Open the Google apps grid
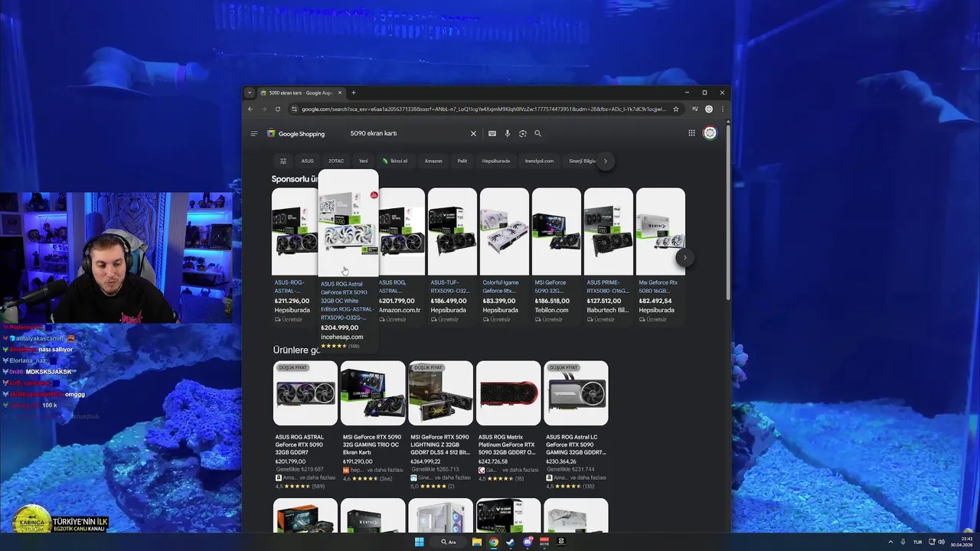980x551 pixels. [x=691, y=133]
